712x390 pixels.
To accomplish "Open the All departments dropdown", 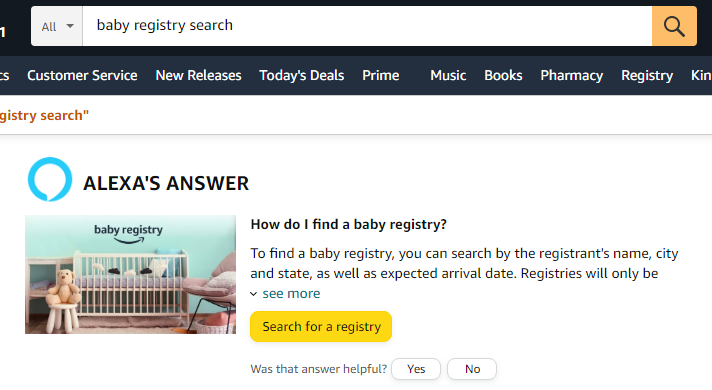I will (57, 26).
